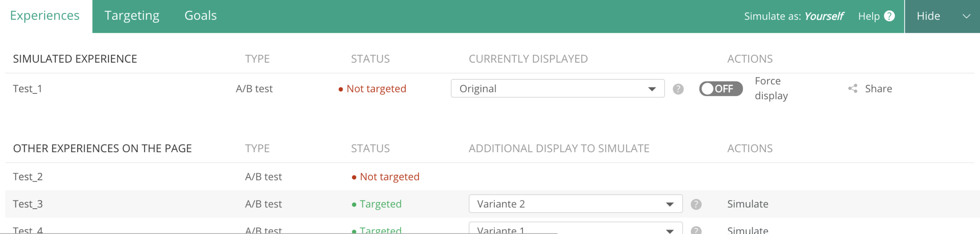Open the Goals tab
Viewport: 980px width, 234px height.
coord(200,16)
